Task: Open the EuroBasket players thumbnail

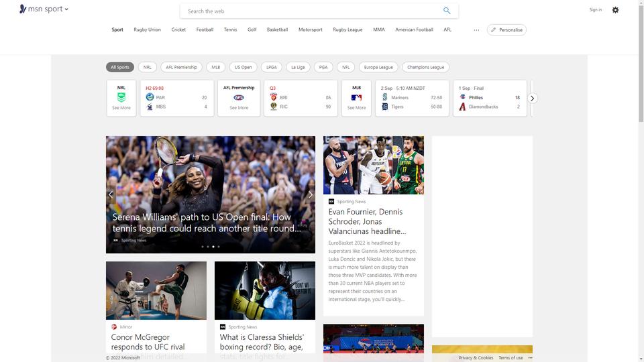Action: point(374,165)
